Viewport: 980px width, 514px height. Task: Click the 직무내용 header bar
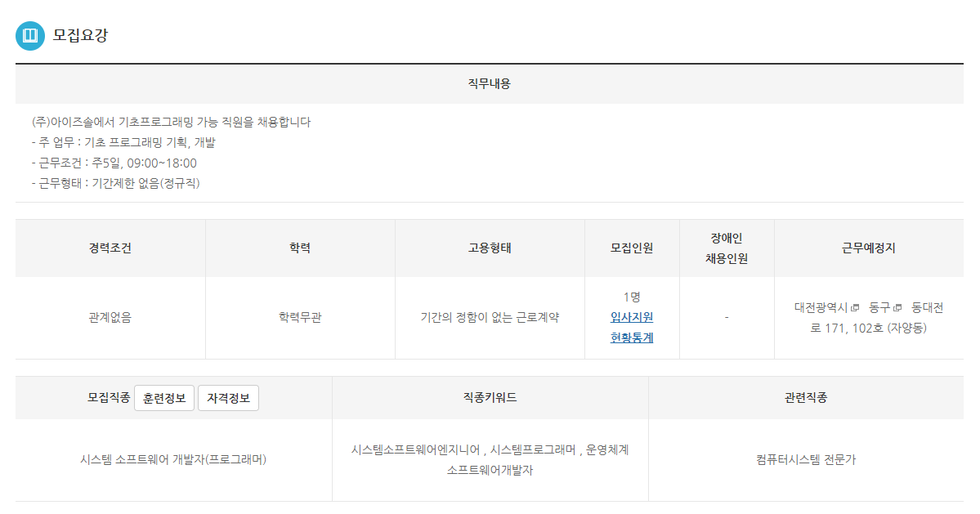pos(489,83)
